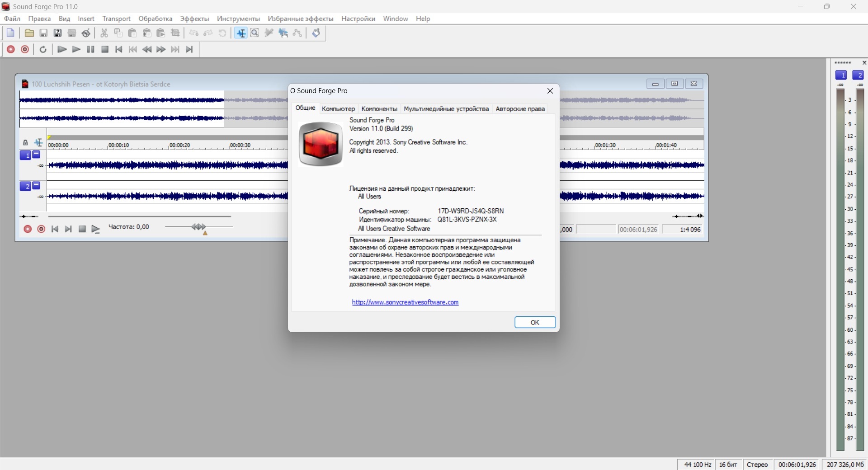Click Record button in transport toolbar
This screenshot has width=868, height=470.
pyautogui.click(x=11, y=50)
